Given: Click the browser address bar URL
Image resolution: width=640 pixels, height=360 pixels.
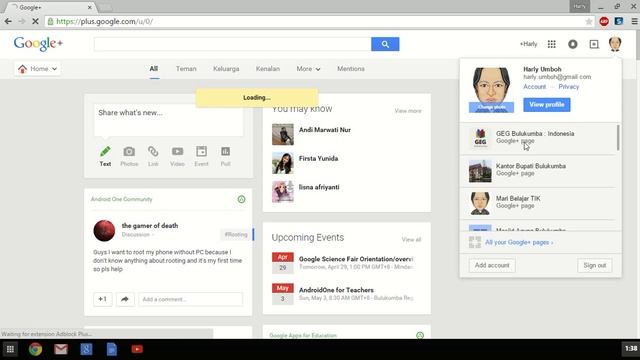Looking at the screenshot, I should point(104,22).
